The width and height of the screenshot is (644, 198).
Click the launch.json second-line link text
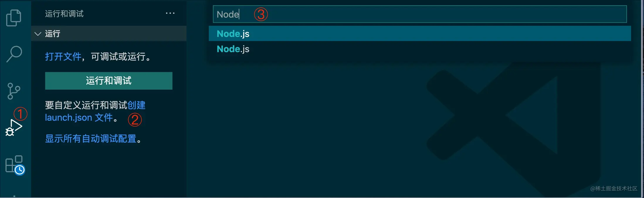(79, 117)
